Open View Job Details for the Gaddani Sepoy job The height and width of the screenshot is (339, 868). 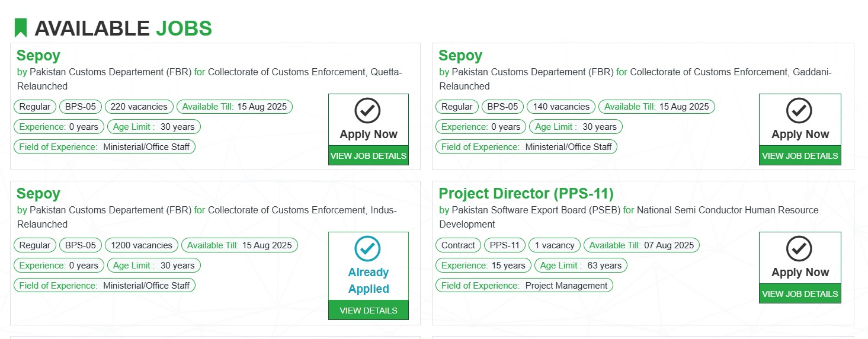800,155
